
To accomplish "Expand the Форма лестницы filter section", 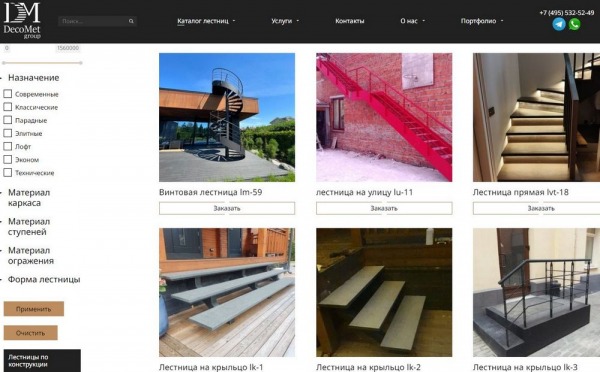I will pos(44,279).
